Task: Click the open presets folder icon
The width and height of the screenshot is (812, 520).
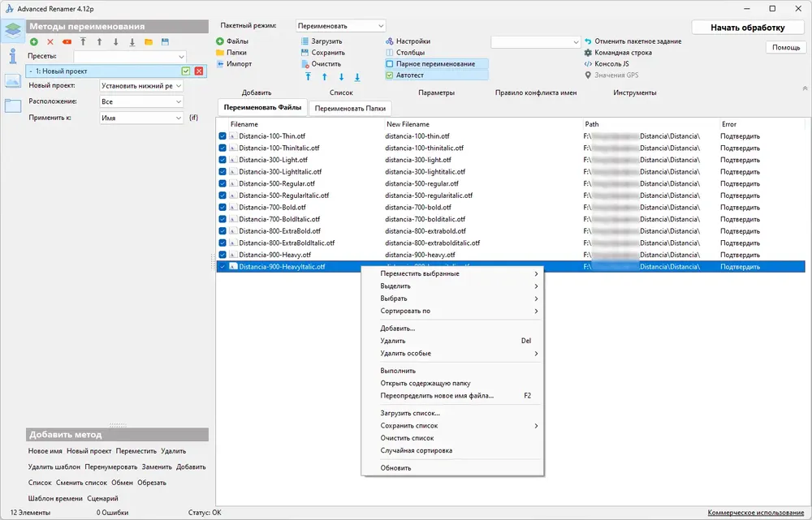Action: pos(149,42)
